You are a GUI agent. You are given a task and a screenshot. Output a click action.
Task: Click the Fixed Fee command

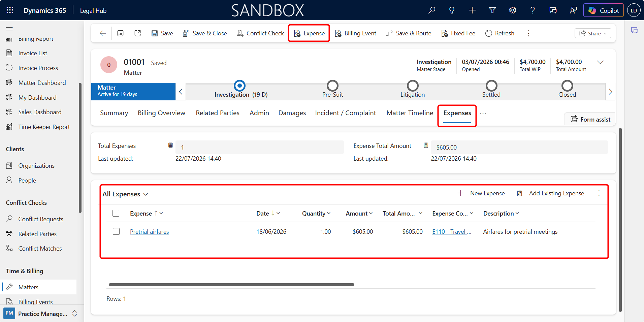458,33
